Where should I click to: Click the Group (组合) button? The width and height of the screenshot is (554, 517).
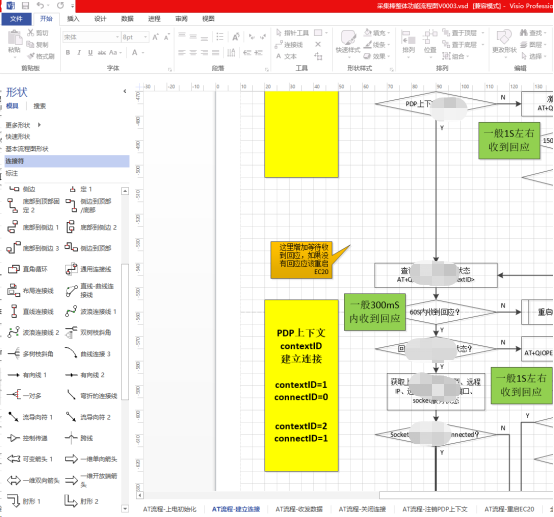[x=456, y=56]
